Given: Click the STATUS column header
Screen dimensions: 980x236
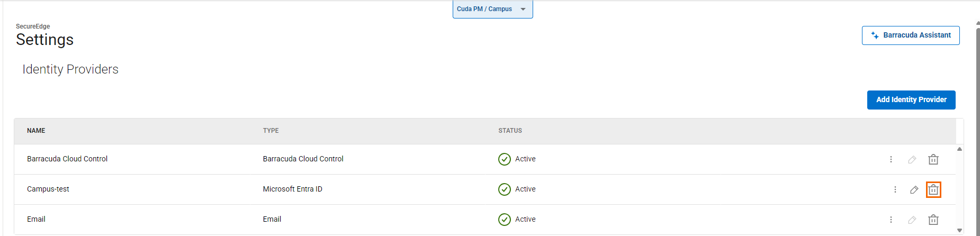Looking at the screenshot, I should [510, 131].
